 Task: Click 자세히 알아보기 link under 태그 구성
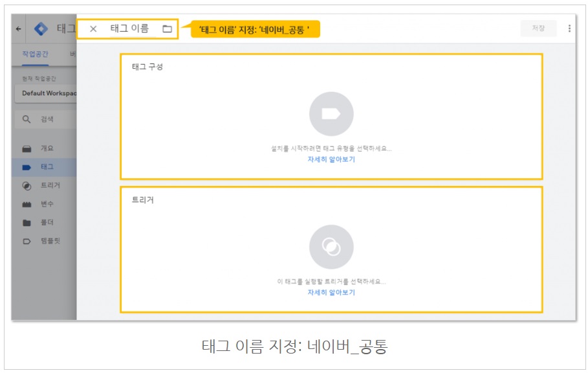[331, 159]
